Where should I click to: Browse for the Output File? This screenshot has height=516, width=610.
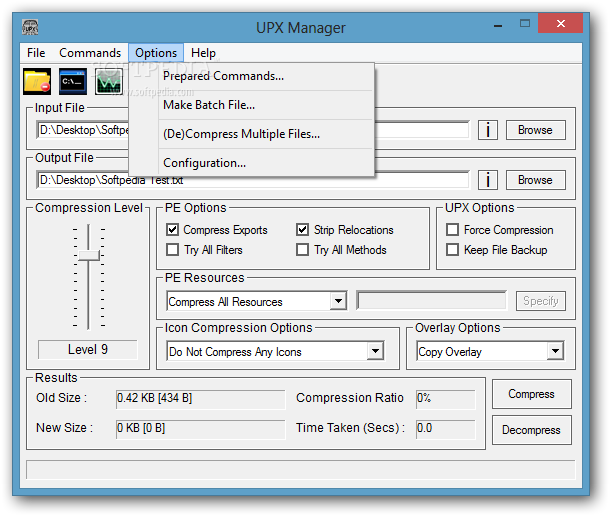coord(536,180)
